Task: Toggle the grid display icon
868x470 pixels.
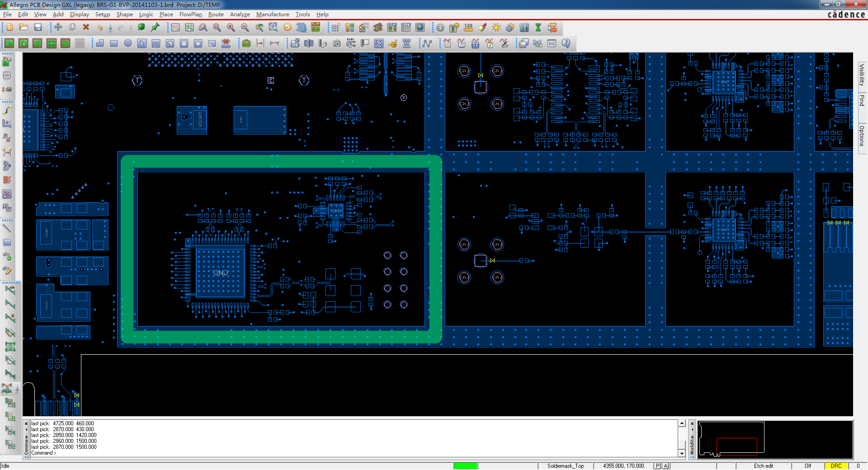Action: coord(335,28)
